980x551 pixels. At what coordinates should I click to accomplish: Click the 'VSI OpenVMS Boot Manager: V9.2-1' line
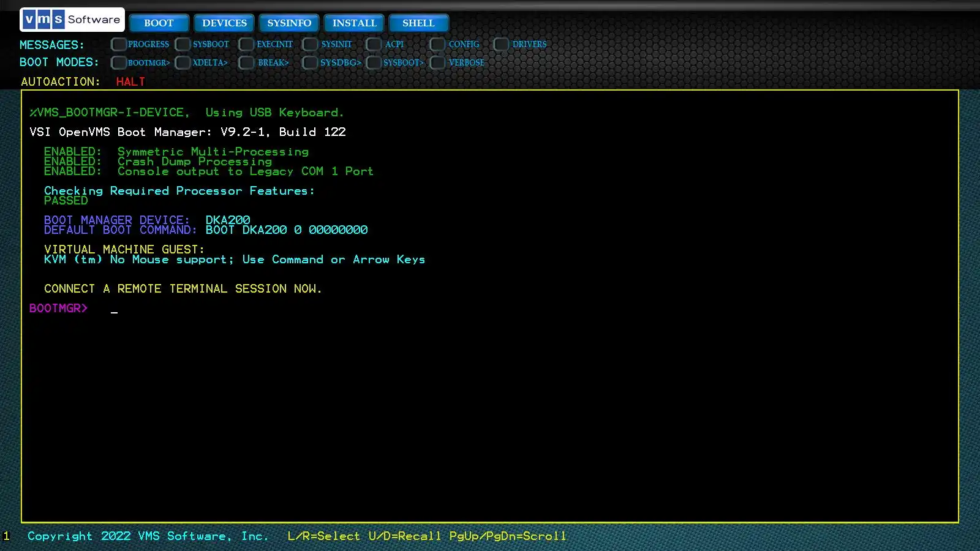(187, 132)
